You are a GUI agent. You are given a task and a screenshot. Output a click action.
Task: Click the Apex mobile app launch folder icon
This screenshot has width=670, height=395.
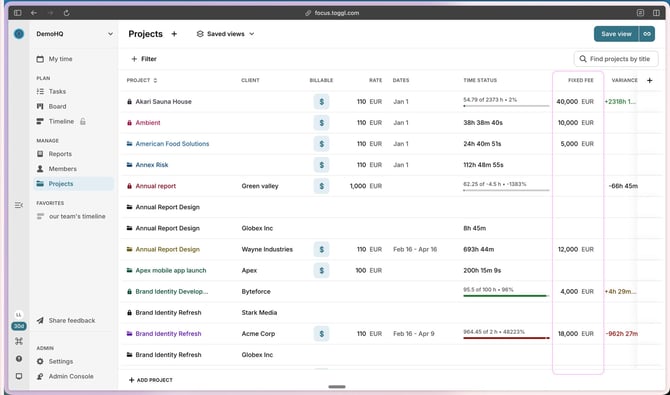click(129, 270)
